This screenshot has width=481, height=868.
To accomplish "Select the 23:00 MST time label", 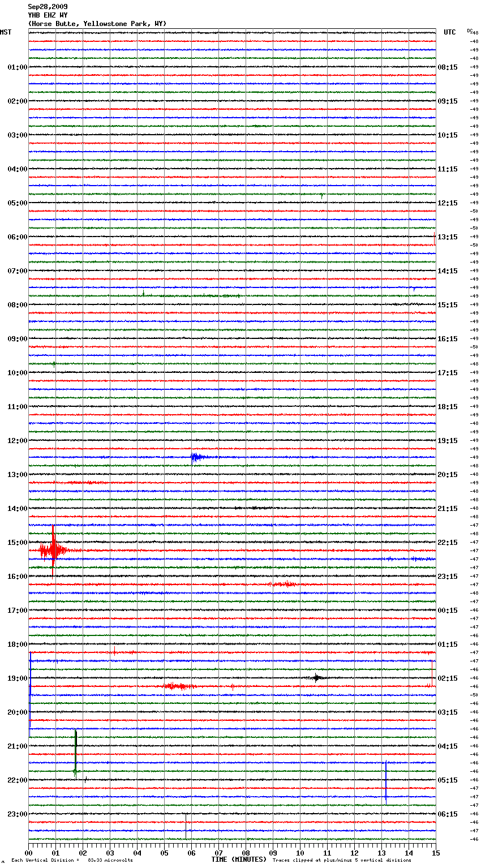I will point(18,814).
